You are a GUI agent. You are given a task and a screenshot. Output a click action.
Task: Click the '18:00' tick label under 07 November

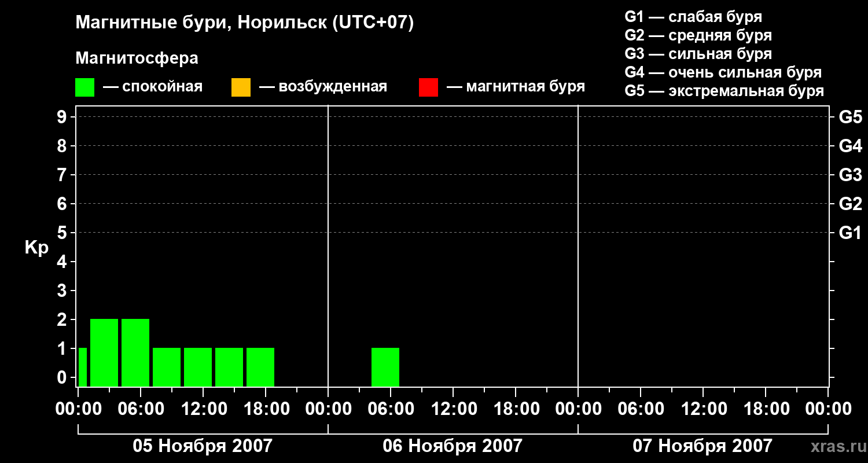point(766,409)
